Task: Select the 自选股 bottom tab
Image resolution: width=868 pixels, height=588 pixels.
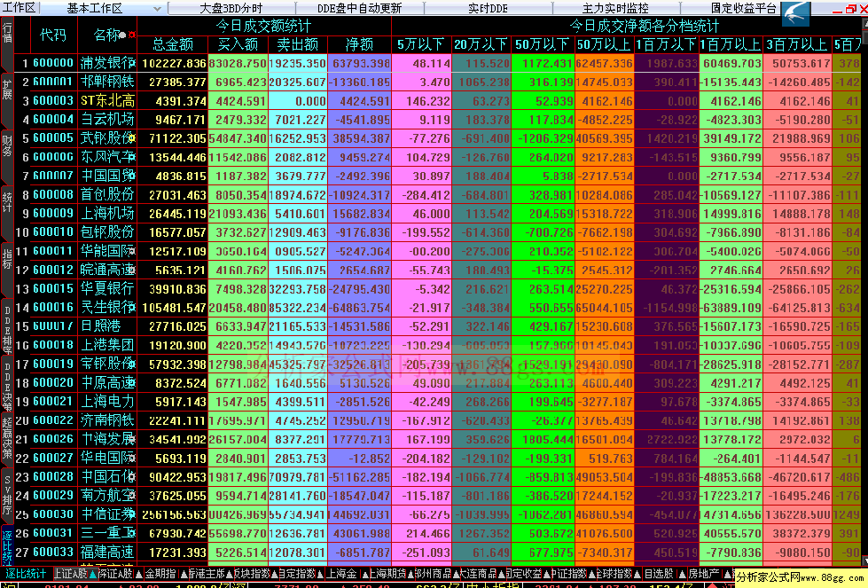Action: click(658, 574)
